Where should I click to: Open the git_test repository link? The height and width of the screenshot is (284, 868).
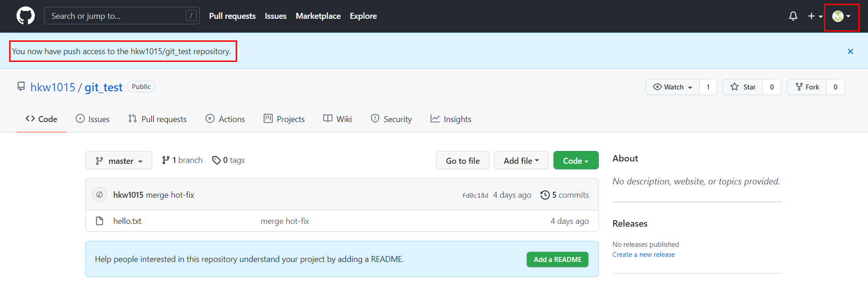104,87
